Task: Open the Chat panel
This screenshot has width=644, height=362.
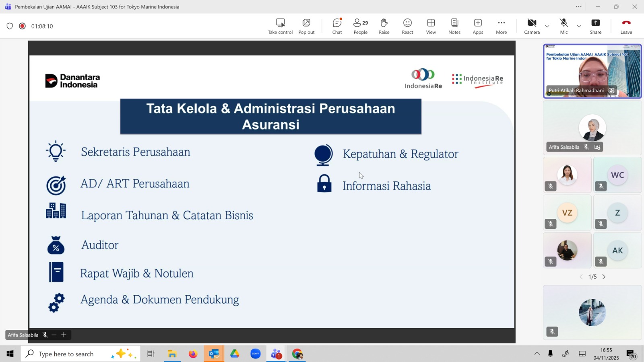Action: point(337,26)
